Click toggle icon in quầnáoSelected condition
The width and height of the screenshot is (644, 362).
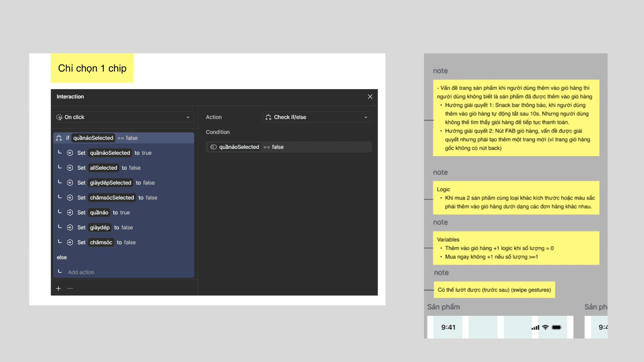tap(213, 147)
